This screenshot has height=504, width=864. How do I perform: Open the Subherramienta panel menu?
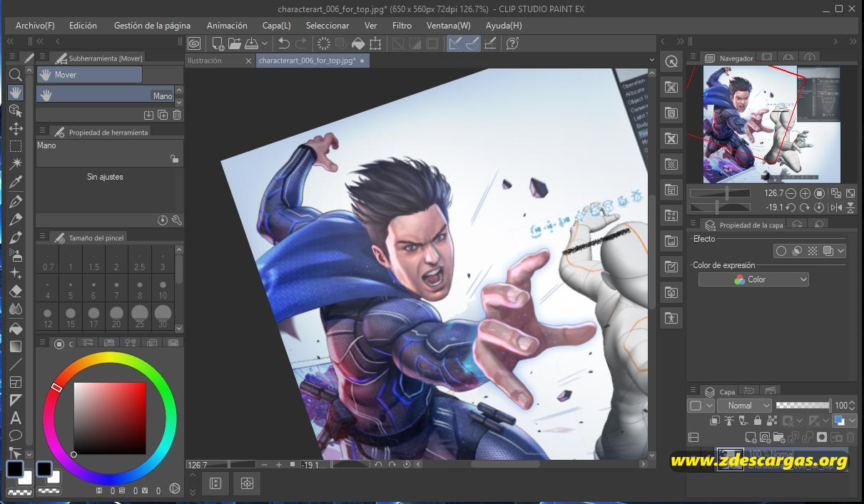[42, 57]
